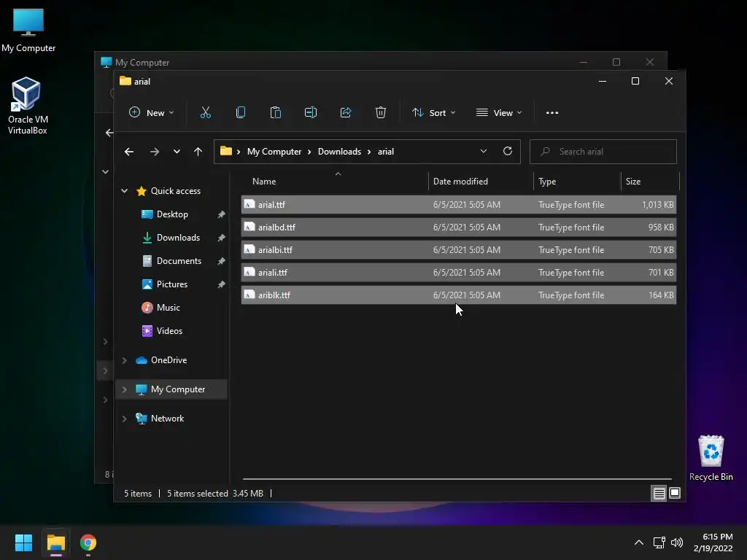Click the Delete trash icon
The height and width of the screenshot is (560, 747).
(x=381, y=112)
